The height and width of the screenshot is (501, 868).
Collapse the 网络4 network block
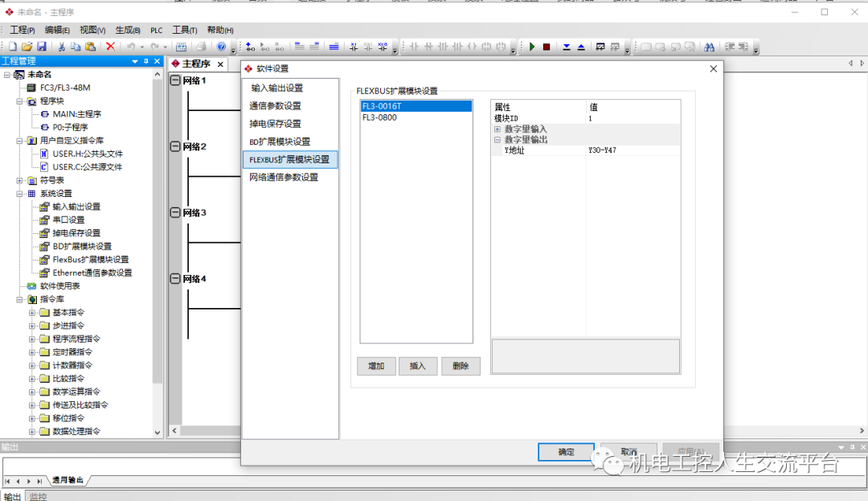point(175,278)
